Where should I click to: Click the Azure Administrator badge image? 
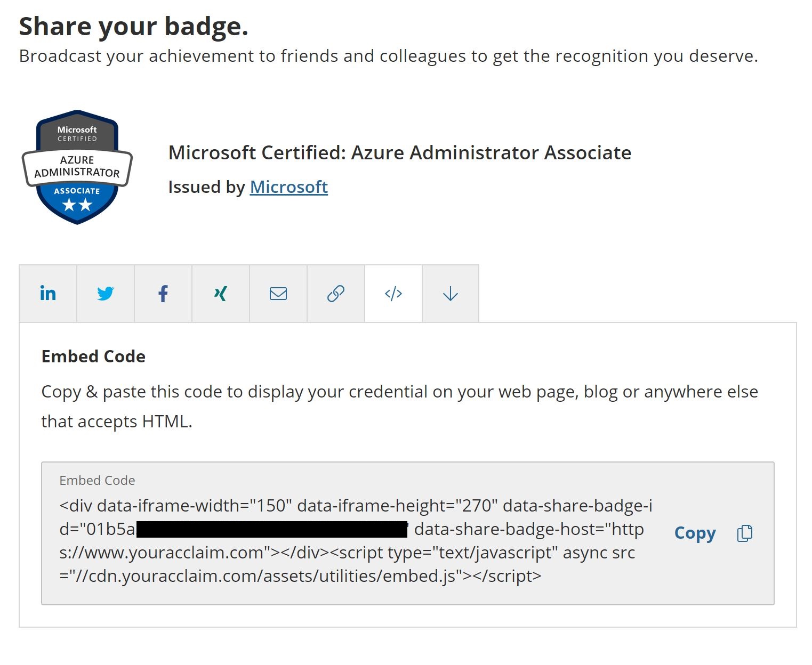coord(77,167)
